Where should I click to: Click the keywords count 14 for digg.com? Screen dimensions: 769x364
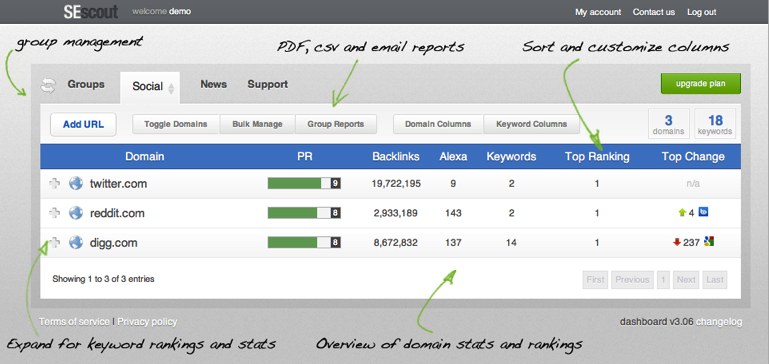point(512,242)
